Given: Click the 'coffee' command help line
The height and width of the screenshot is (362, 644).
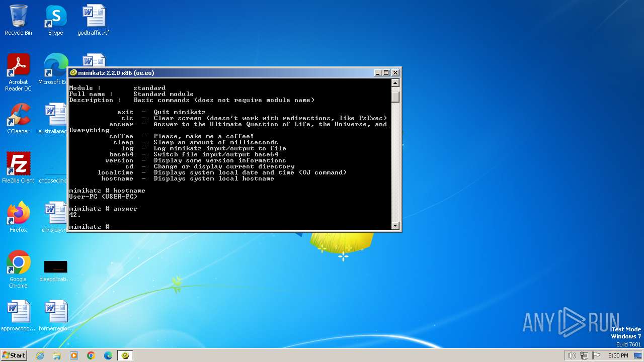Looking at the screenshot, I should click(182, 136).
